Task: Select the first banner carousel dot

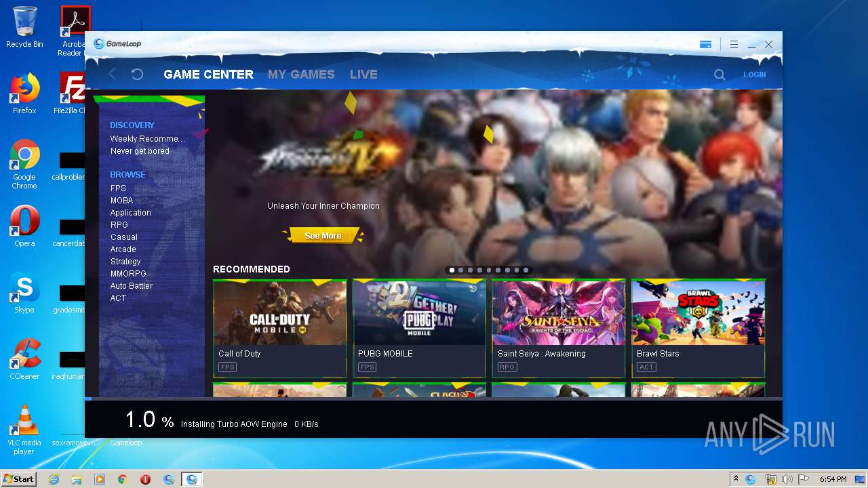Action: [x=452, y=270]
